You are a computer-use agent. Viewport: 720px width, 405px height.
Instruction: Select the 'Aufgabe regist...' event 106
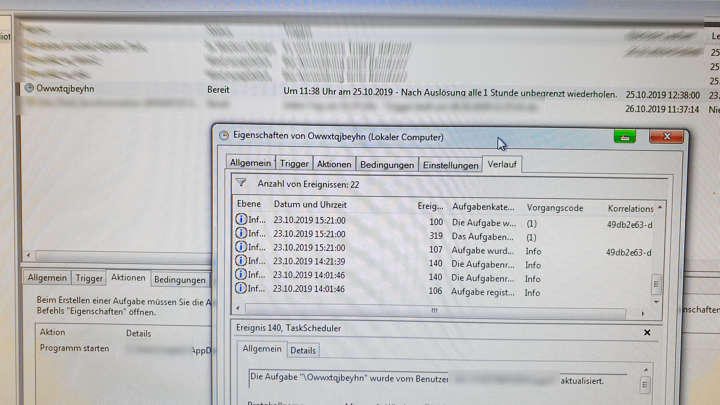[x=444, y=291]
